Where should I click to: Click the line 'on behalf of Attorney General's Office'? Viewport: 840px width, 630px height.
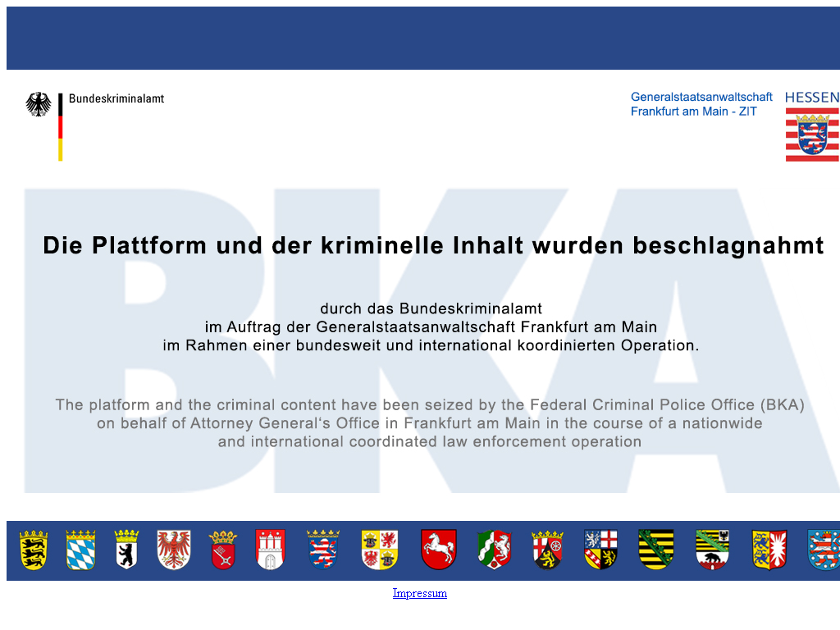point(430,423)
